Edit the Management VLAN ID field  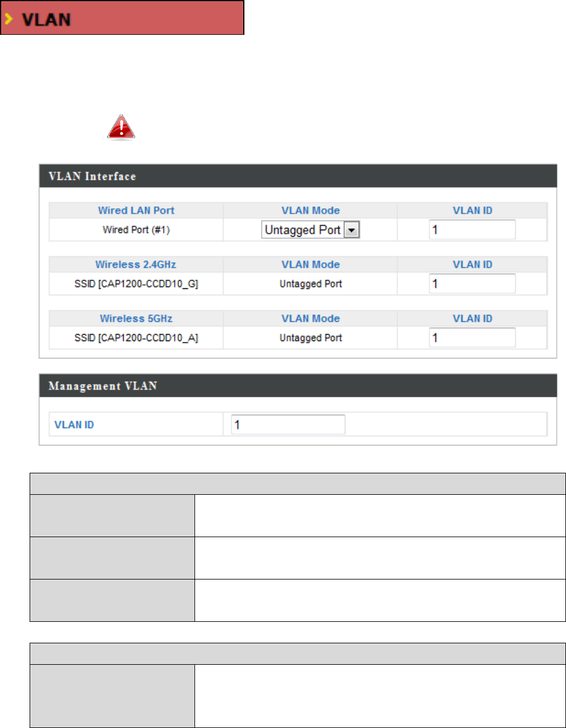point(288,425)
